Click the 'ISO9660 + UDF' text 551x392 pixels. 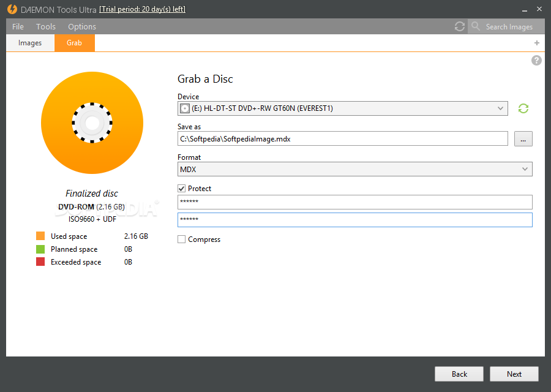(x=92, y=219)
